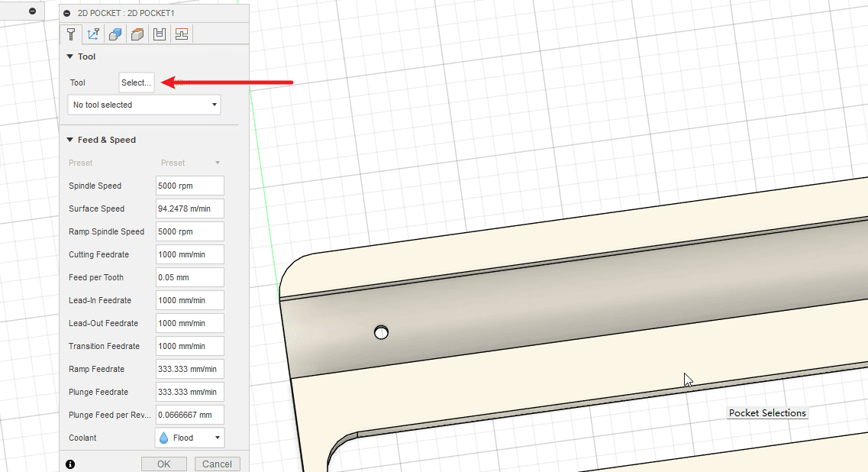
Task: Click the info icon at dialog bottom
Action: pos(70,464)
